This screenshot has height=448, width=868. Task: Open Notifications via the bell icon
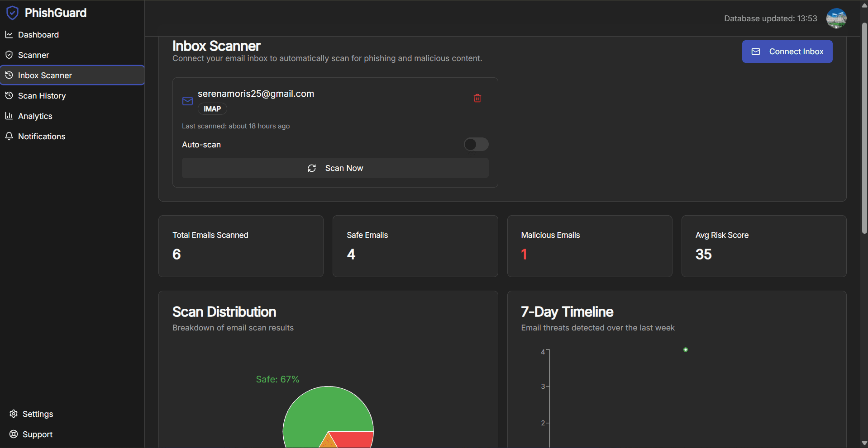tap(9, 136)
